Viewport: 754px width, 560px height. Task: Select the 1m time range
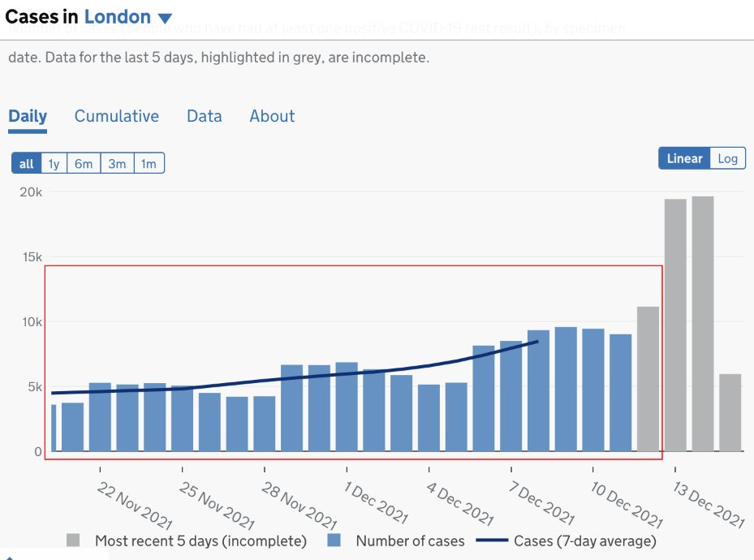pos(149,163)
